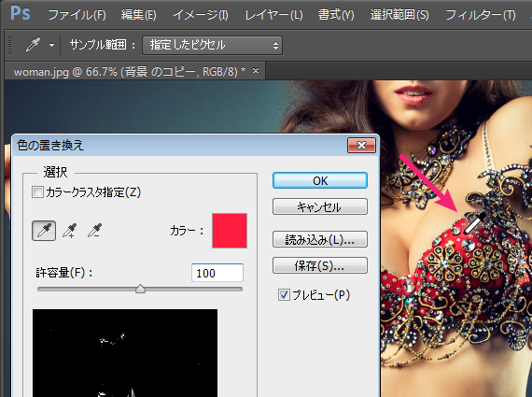The width and height of the screenshot is (532, 397).
Task: Select the subtract-from-sample eyedropper (minus)
Action: pyautogui.click(x=94, y=231)
